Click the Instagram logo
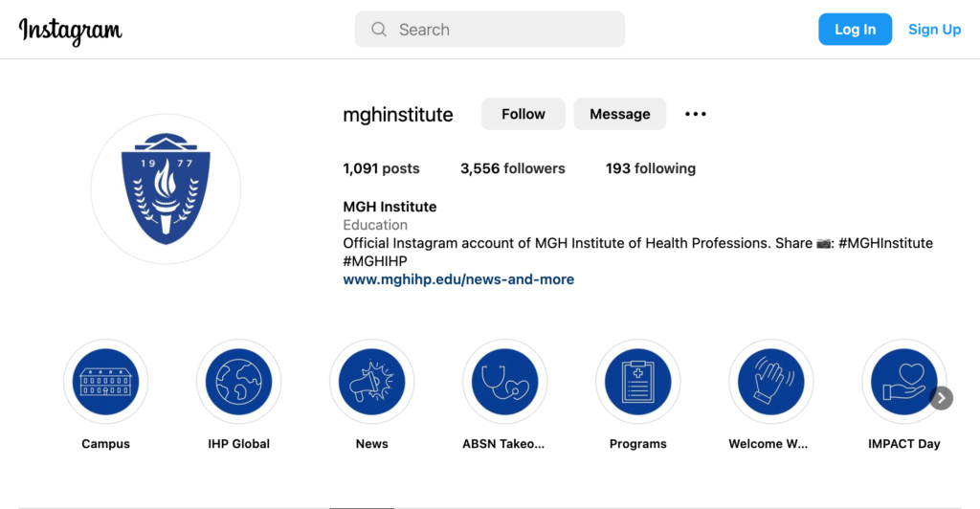Viewport: 980px width, 509px height. click(x=71, y=31)
